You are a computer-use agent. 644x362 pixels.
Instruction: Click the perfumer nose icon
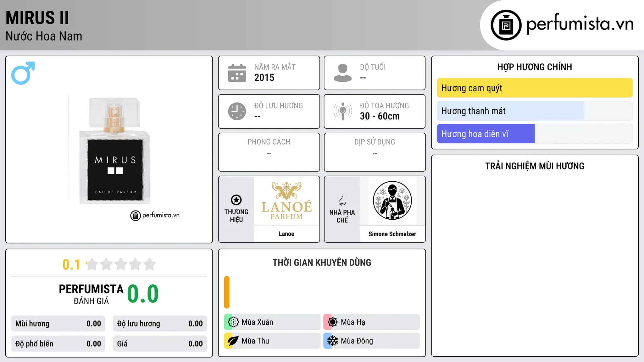(342, 200)
